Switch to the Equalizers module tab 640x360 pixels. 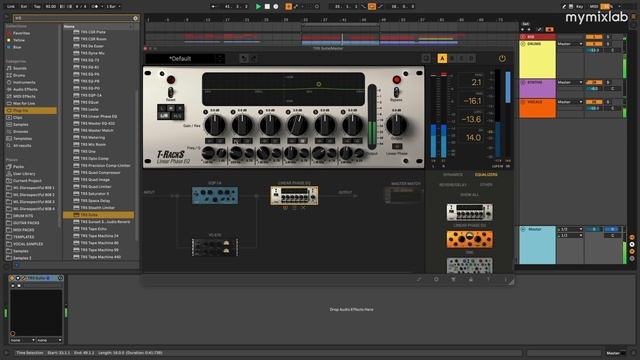(486, 175)
